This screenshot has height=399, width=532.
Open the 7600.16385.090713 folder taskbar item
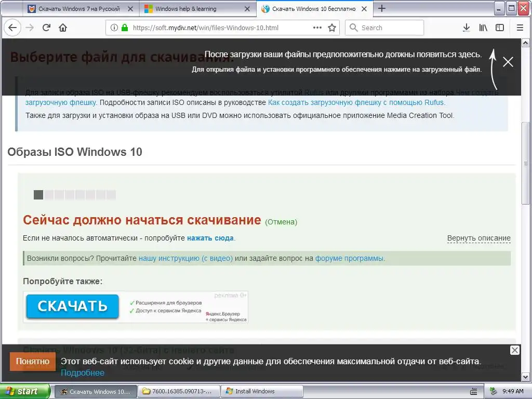click(x=179, y=392)
